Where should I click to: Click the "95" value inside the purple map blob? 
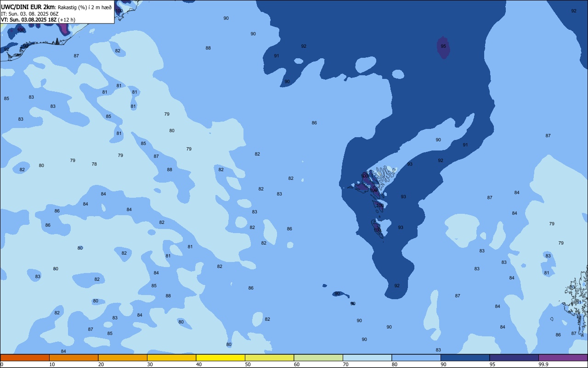443,46
